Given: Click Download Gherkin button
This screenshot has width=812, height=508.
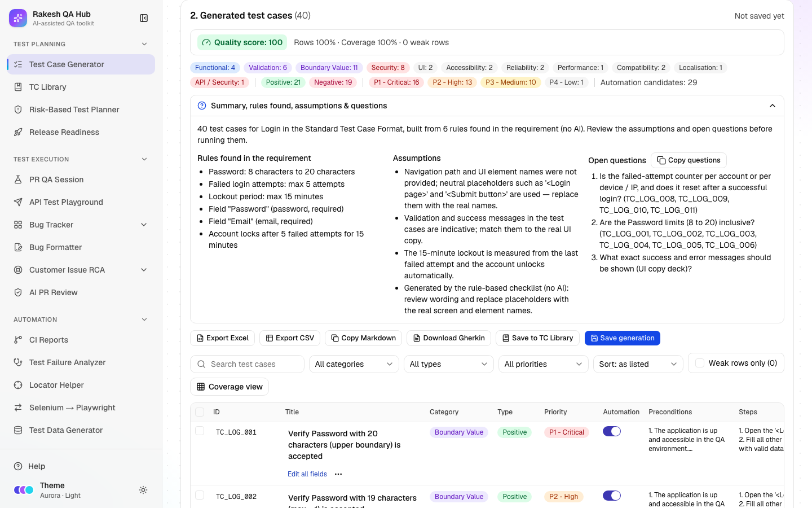Looking at the screenshot, I should point(449,338).
